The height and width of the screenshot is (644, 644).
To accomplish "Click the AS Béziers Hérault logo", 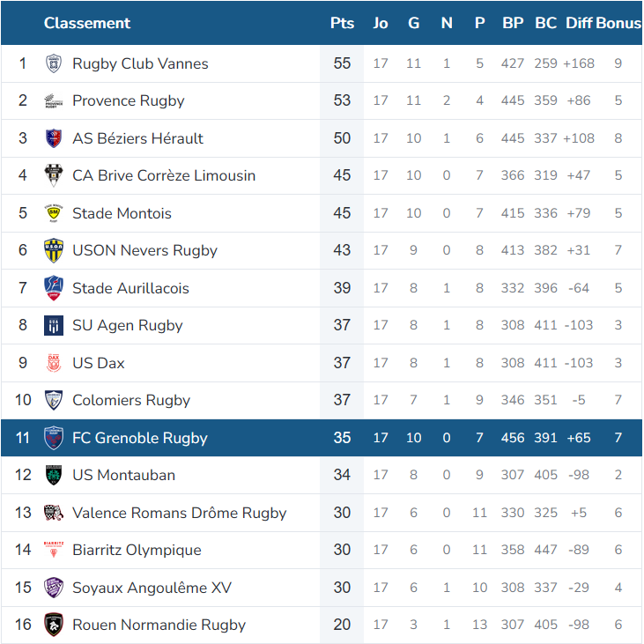I will click(54, 138).
